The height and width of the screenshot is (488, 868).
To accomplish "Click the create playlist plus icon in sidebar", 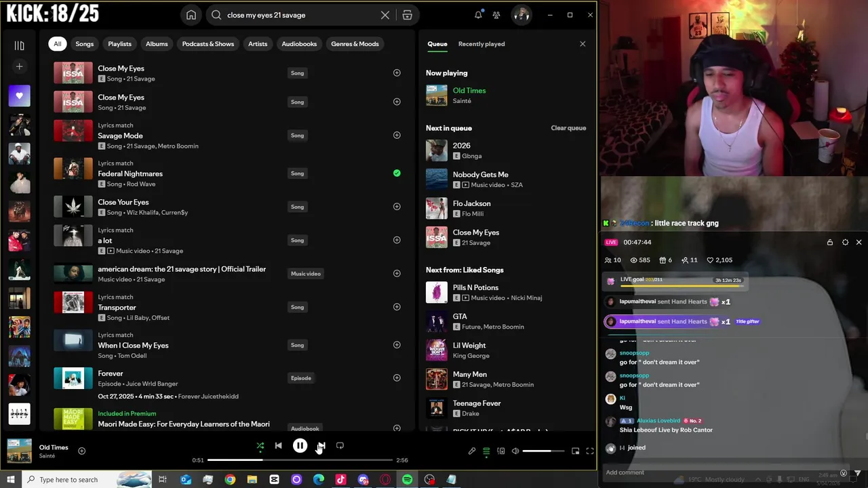I will point(19,66).
